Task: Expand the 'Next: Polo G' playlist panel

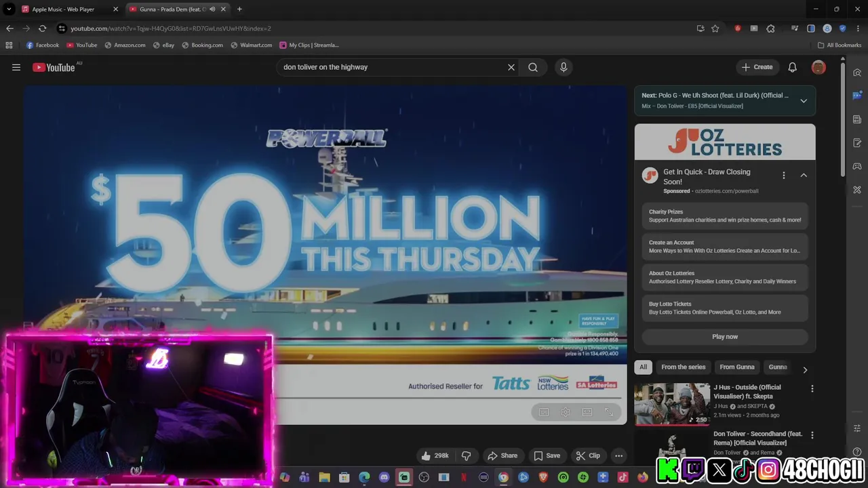Action: click(804, 100)
